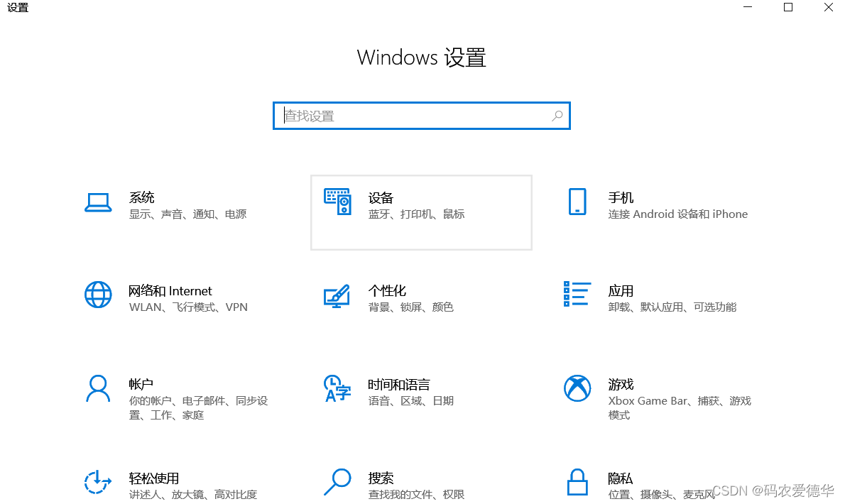This screenshot has width=845, height=504.
Task: Select the 网络和 Internet heading
Action: tap(170, 291)
